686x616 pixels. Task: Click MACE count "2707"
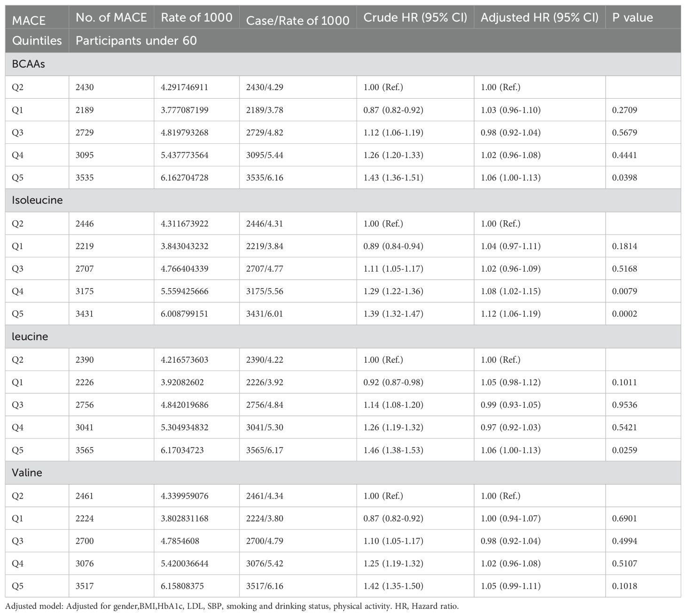pos(85,269)
